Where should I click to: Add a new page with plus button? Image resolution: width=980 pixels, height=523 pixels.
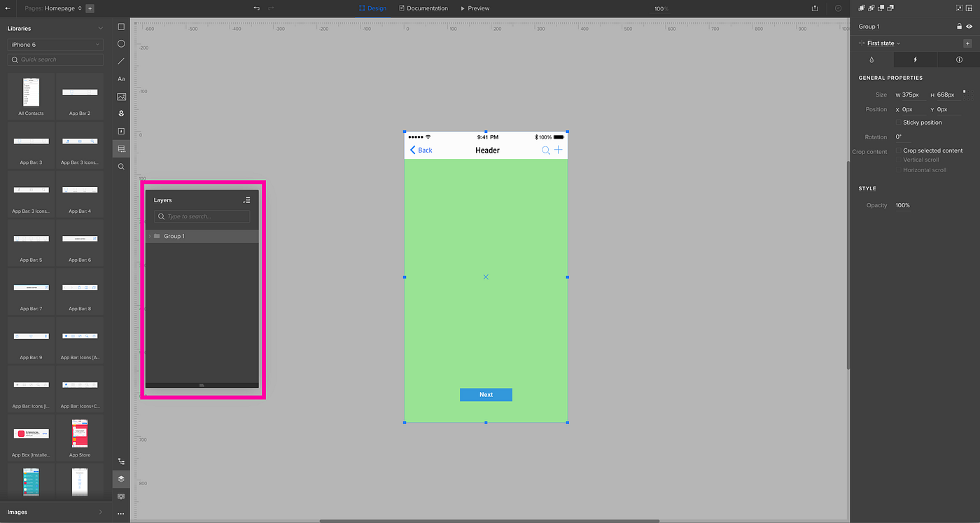click(90, 8)
